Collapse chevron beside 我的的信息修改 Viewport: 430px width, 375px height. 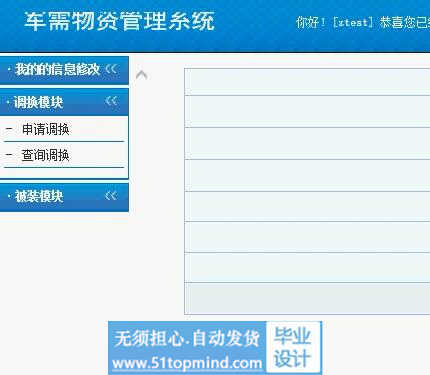click(x=111, y=69)
